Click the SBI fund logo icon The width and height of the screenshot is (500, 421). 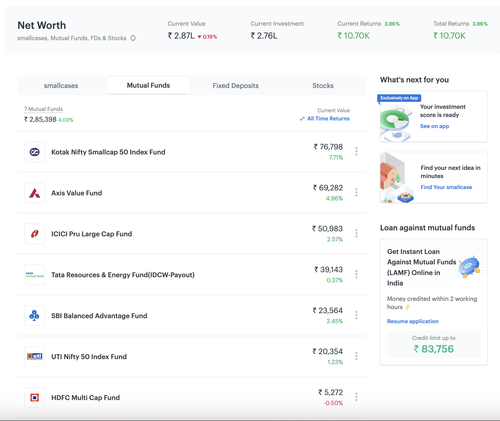(x=35, y=316)
